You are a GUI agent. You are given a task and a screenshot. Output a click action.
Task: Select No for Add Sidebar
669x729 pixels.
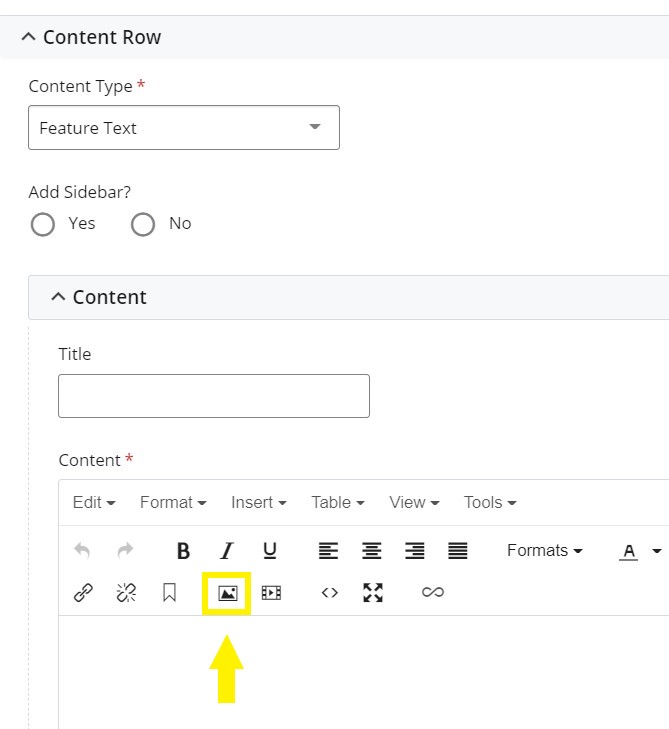tap(143, 224)
